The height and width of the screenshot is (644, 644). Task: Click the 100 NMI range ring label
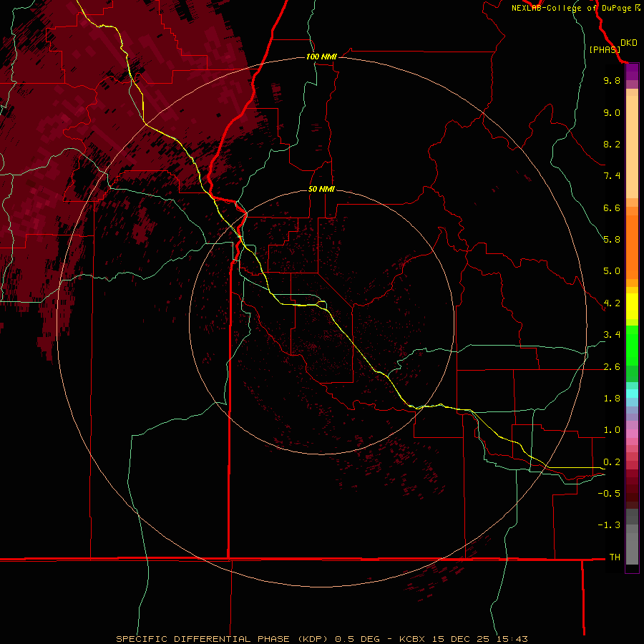coord(321,57)
